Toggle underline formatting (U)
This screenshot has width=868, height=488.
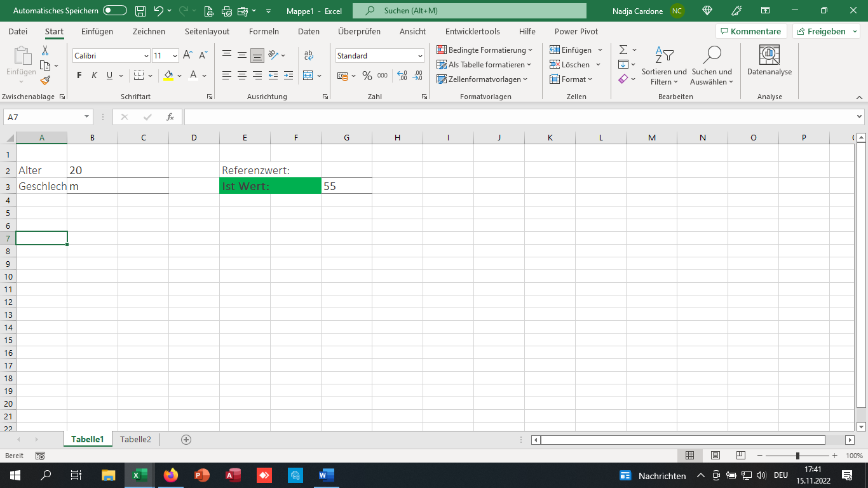pyautogui.click(x=110, y=75)
